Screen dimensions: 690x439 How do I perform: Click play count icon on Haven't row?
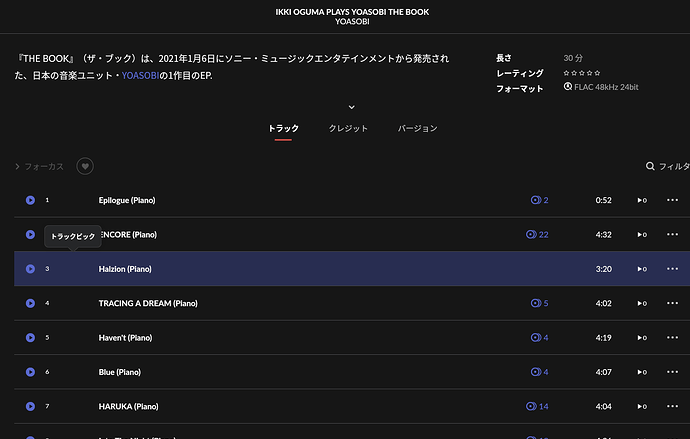tap(642, 337)
